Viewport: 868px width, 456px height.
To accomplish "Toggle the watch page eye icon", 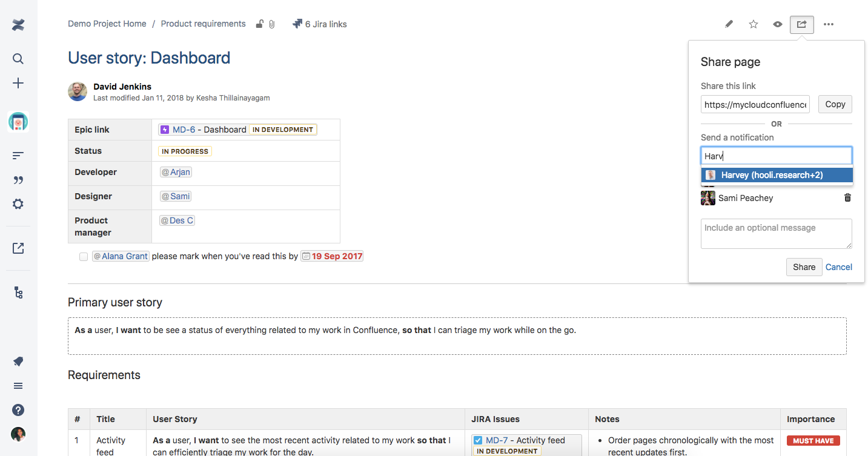I will 778,24.
